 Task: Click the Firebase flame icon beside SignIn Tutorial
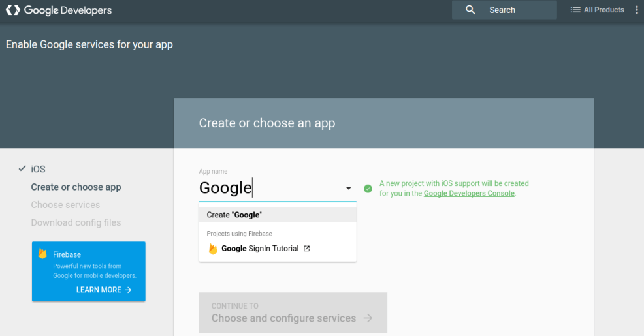tap(213, 249)
